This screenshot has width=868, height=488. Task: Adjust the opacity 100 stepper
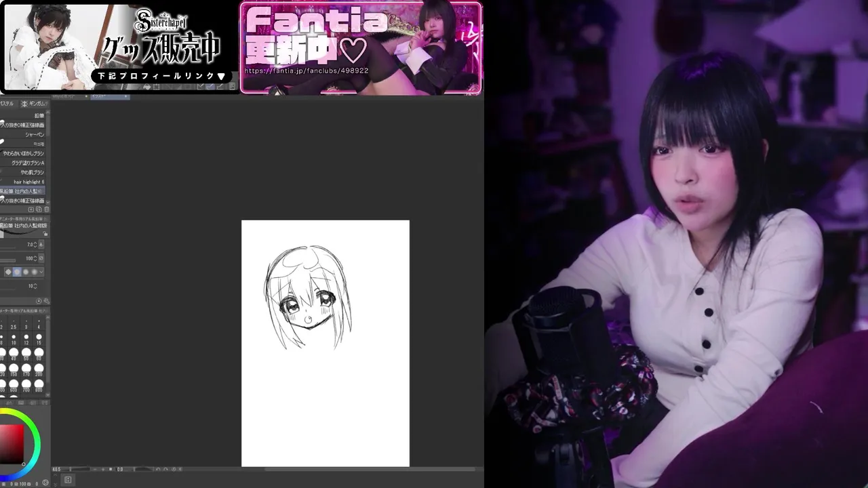coord(35,258)
